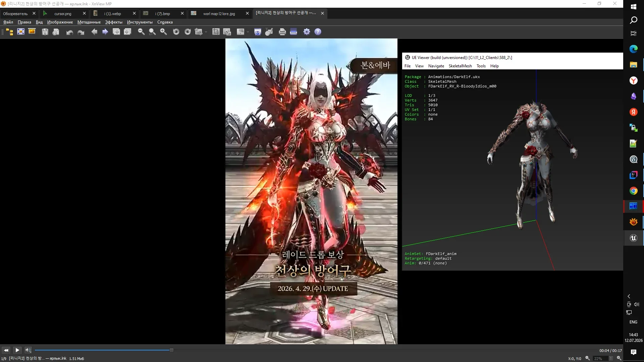
Task: Rotate image clockwise
Action: coord(187,32)
